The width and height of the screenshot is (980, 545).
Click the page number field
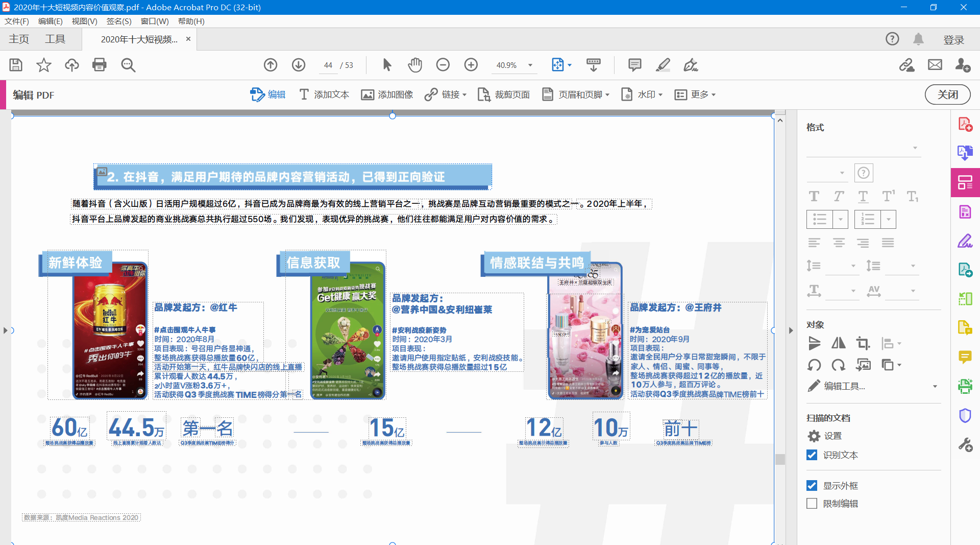coord(328,65)
